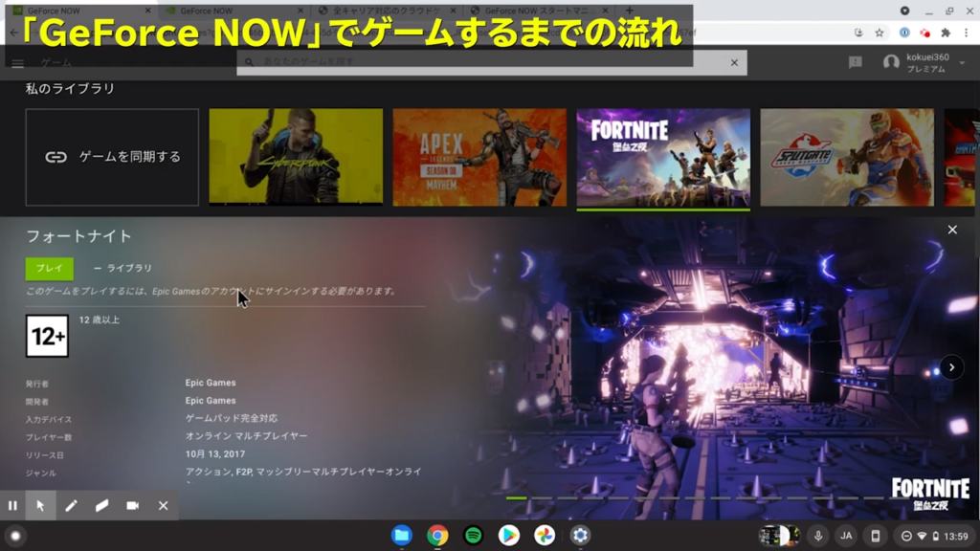Viewport: 980px width, 551px height.
Task: Open the notifications message icon
Action: click(x=855, y=62)
